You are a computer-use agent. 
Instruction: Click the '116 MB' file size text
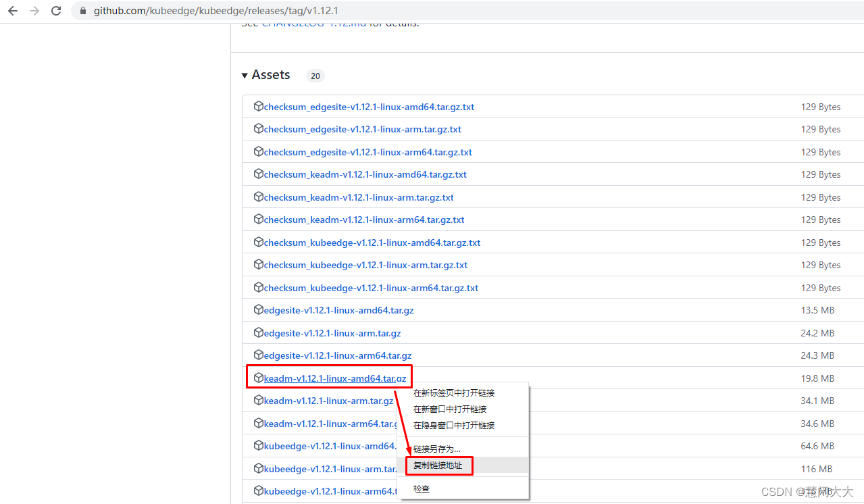(x=817, y=469)
